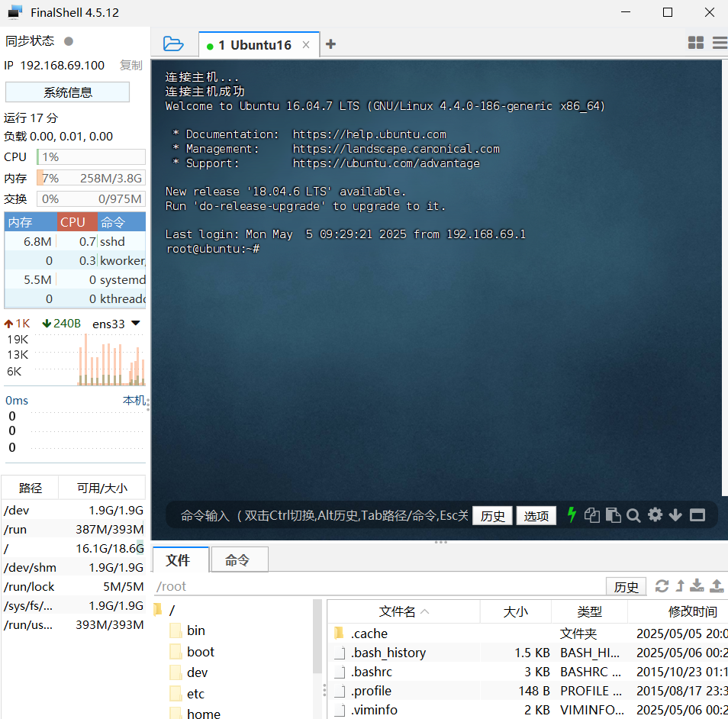
Task: Copy the IP address via 复制
Action: pyautogui.click(x=131, y=65)
